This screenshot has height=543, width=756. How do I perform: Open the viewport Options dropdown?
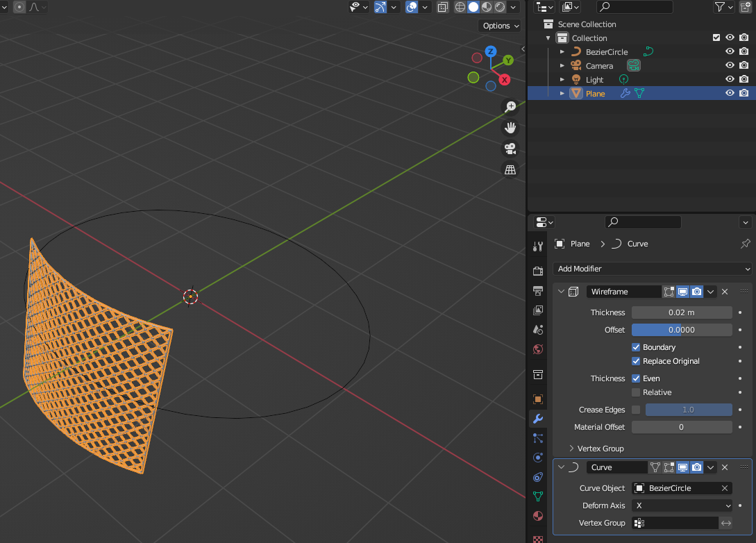[x=501, y=26]
